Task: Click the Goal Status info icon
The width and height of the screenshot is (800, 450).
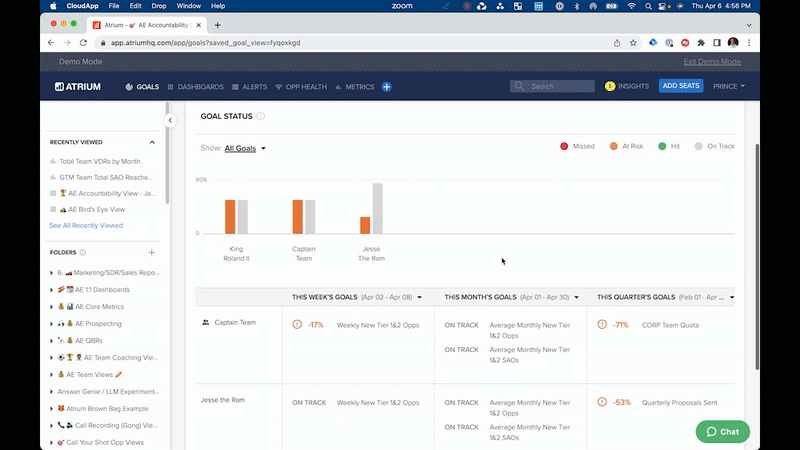Action: tap(261, 116)
